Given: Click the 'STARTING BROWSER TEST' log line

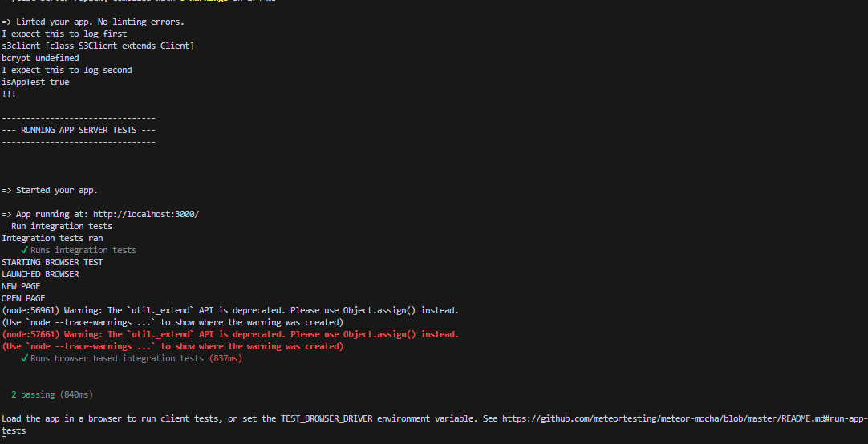Looking at the screenshot, I should pyautogui.click(x=52, y=262).
